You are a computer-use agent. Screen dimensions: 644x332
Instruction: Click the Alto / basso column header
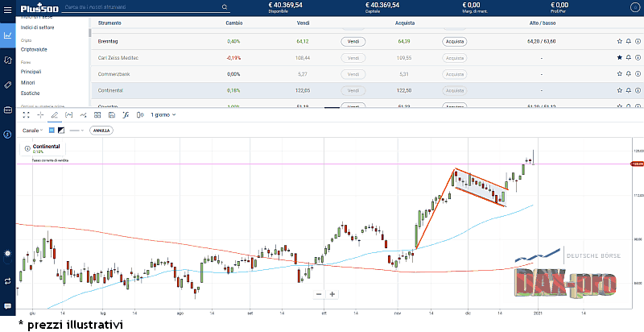tap(541, 23)
